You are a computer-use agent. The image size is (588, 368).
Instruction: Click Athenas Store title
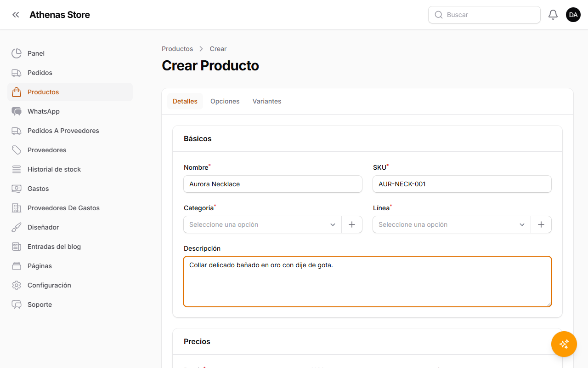(60, 15)
